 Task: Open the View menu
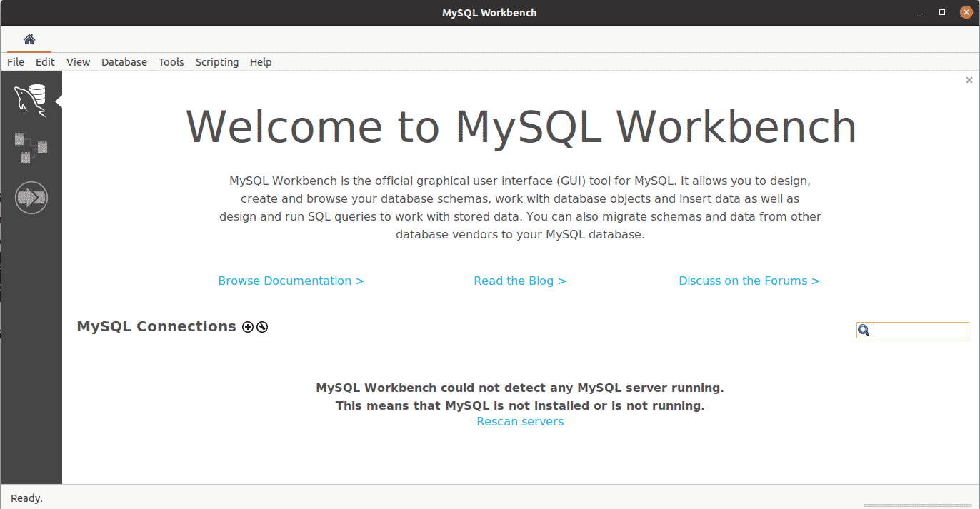pyautogui.click(x=79, y=62)
